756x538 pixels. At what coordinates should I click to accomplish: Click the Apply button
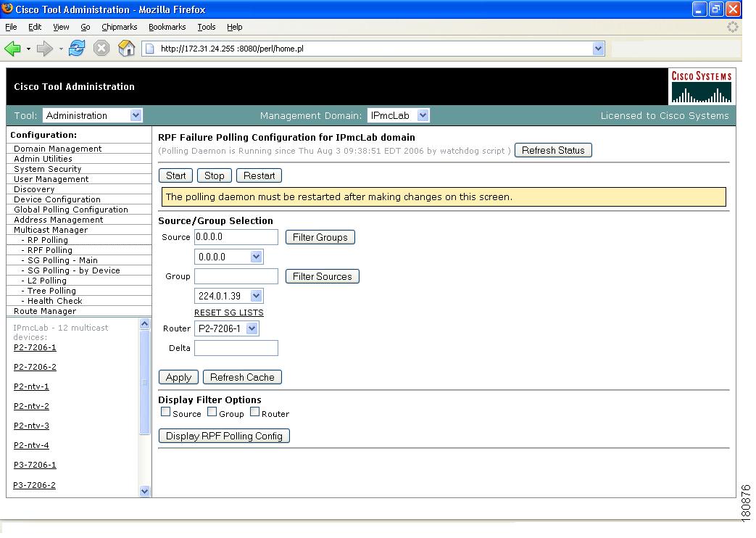[178, 377]
